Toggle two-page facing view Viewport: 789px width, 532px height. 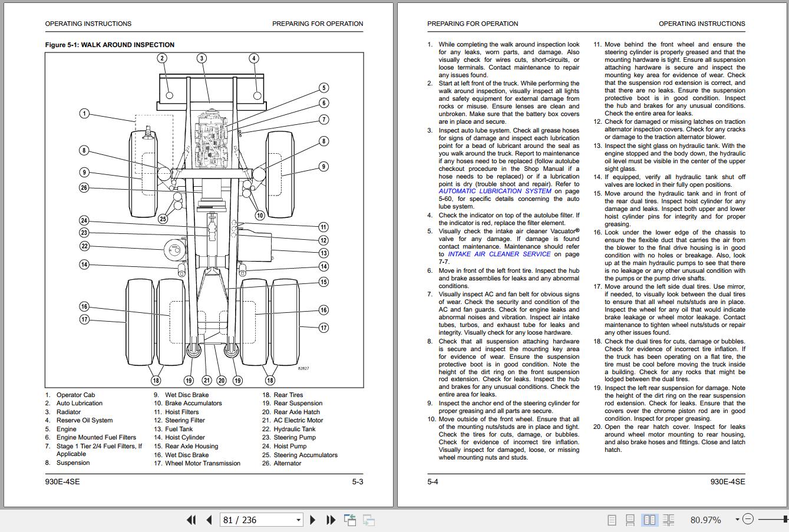tap(649, 520)
